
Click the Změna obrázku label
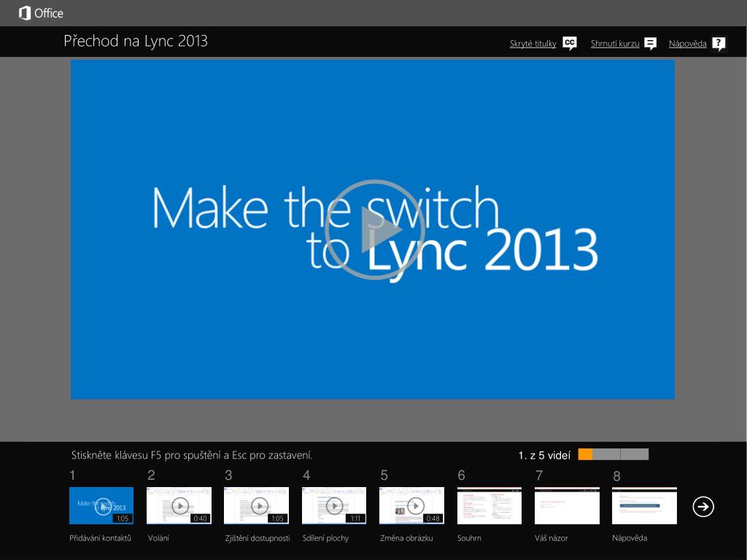click(x=406, y=538)
